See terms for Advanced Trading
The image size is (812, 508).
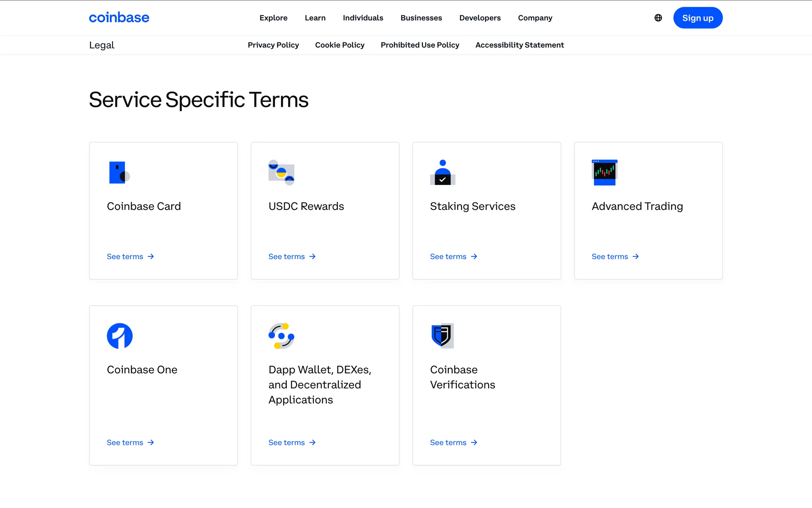coord(615,257)
